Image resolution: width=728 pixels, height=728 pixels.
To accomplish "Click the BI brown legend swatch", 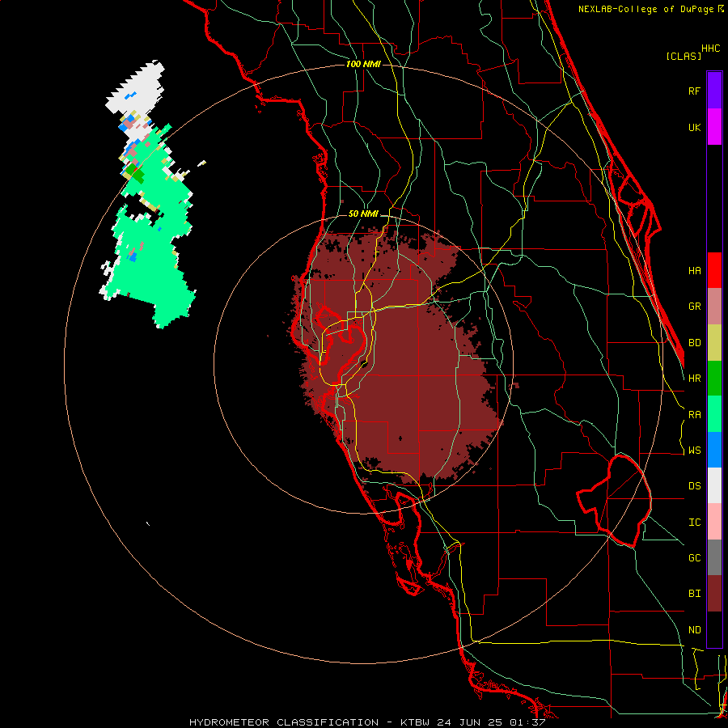I will (714, 594).
